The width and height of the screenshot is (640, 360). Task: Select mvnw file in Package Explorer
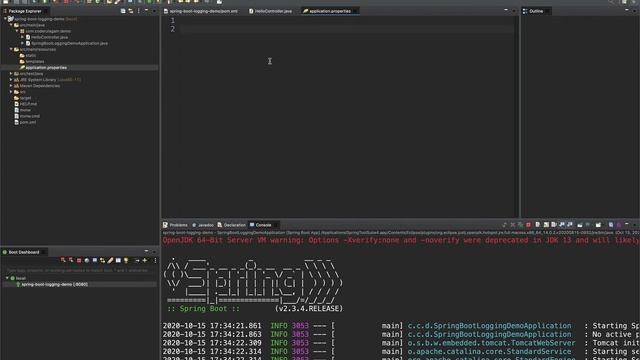(22, 110)
